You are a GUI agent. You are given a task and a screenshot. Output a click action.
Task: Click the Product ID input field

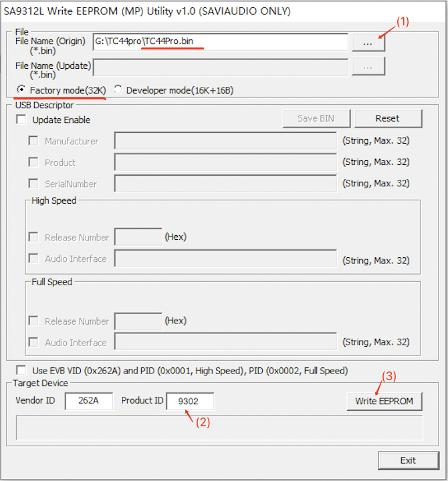(x=189, y=401)
